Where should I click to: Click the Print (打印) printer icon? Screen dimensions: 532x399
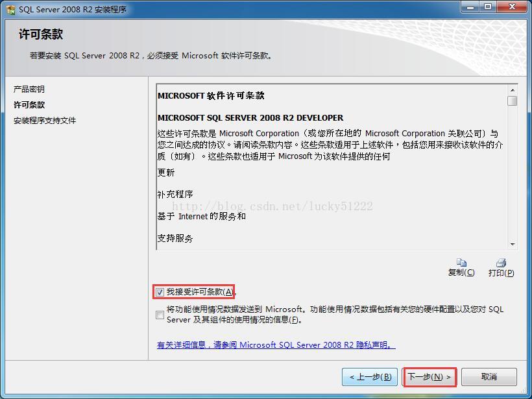click(501, 262)
